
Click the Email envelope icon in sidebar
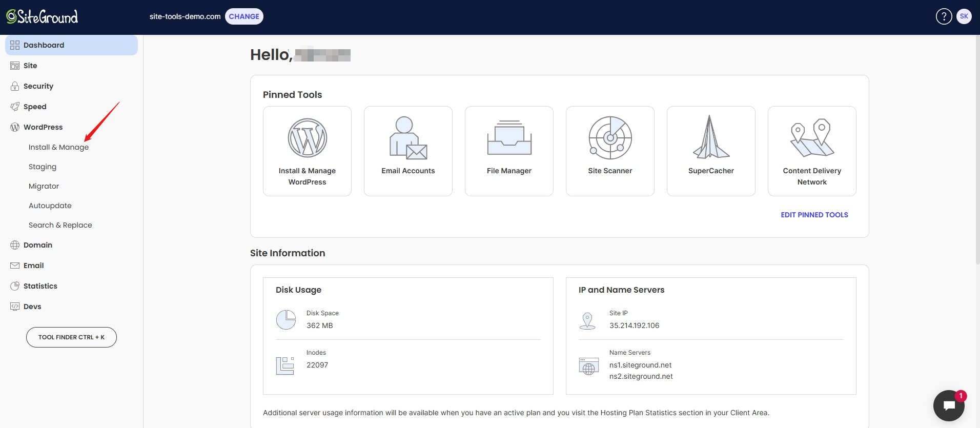point(15,266)
